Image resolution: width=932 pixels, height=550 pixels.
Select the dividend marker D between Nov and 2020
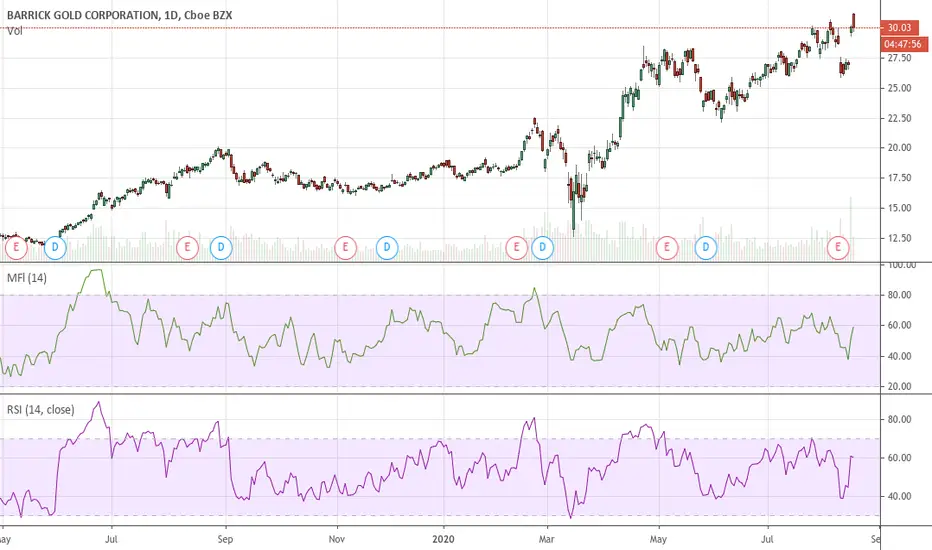(387, 247)
